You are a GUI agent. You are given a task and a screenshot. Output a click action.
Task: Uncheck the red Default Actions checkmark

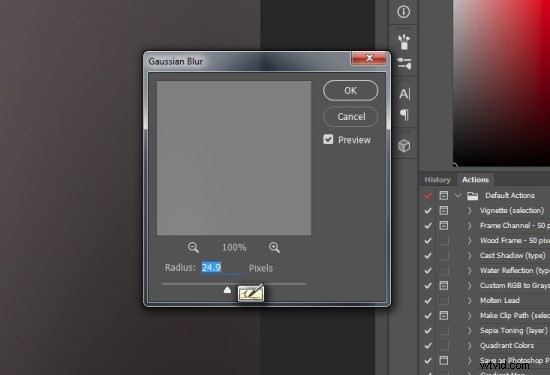[x=428, y=196]
